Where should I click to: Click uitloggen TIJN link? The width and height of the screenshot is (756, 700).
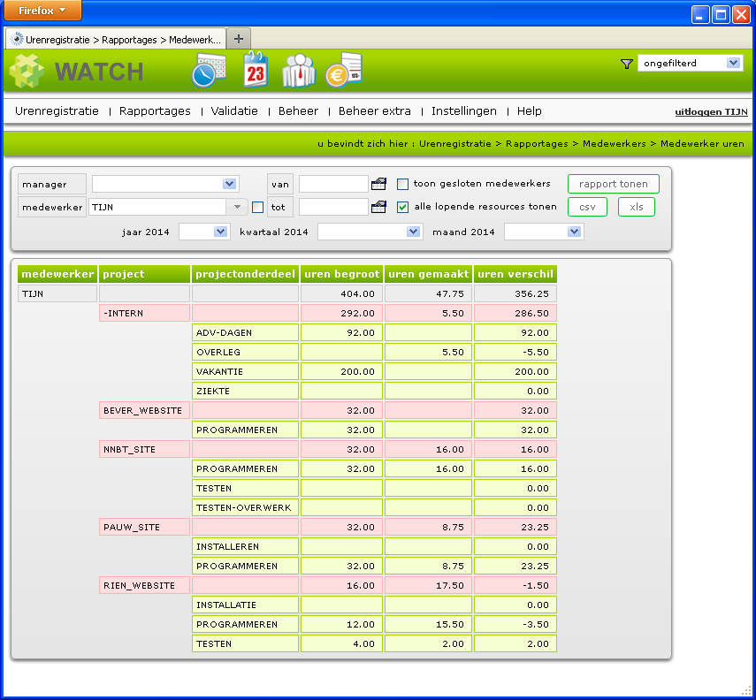pos(711,112)
